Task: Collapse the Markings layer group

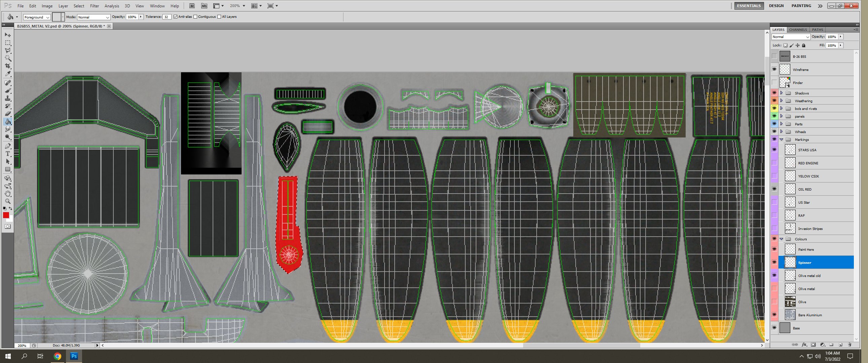Action: coord(782,139)
